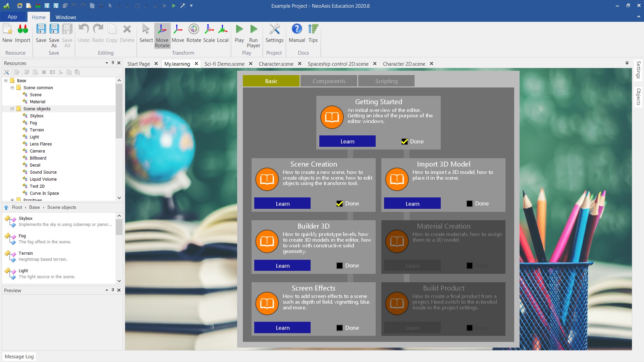Screen dimensions: 644x362
Task: Select Terrain in the resources tree
Action: pos(37,130)
